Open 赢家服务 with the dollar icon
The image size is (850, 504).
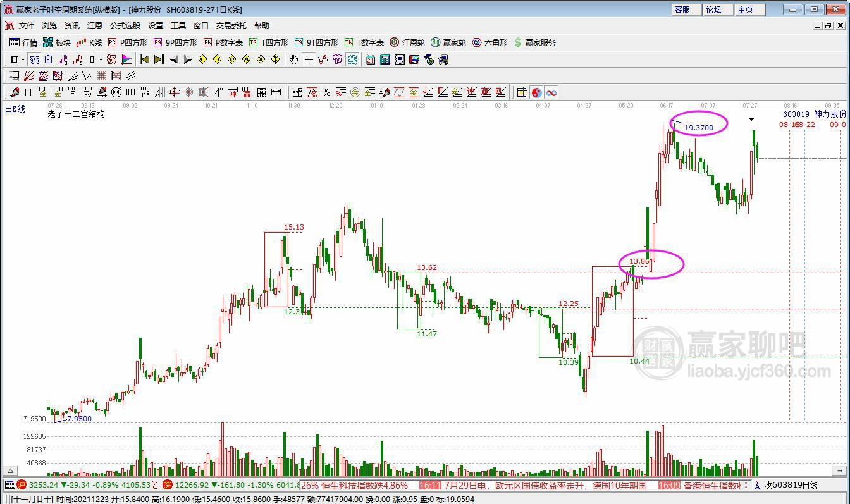(535, 42)
